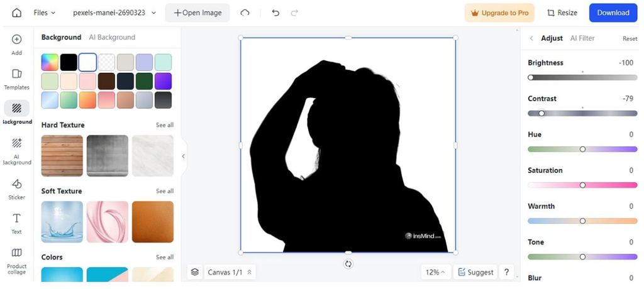Screen dimensions: 644x289
Task: Select the gray concrete hard texture
Action: pyautogui.click(x=107, y=156)
